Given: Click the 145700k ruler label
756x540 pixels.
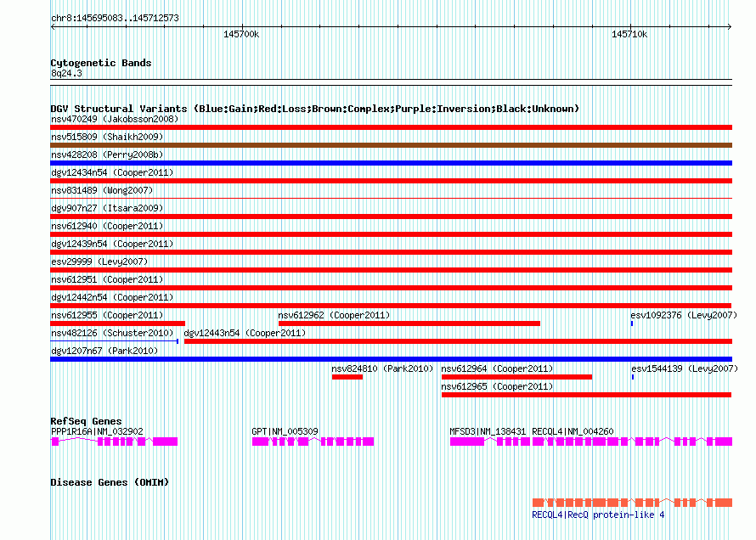Looking at the screenshot, I should tap(241, 34).
